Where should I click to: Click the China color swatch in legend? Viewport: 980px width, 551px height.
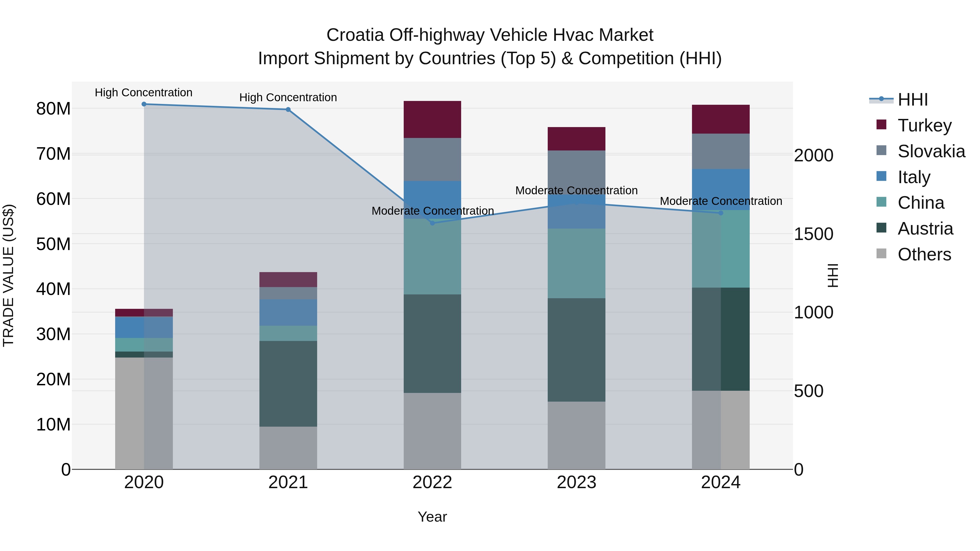[x=881, y=202]
